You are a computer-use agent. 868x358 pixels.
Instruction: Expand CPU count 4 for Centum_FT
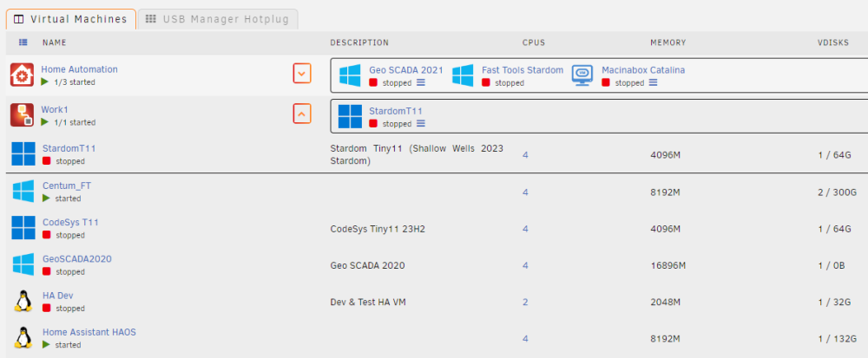point(525,192)
